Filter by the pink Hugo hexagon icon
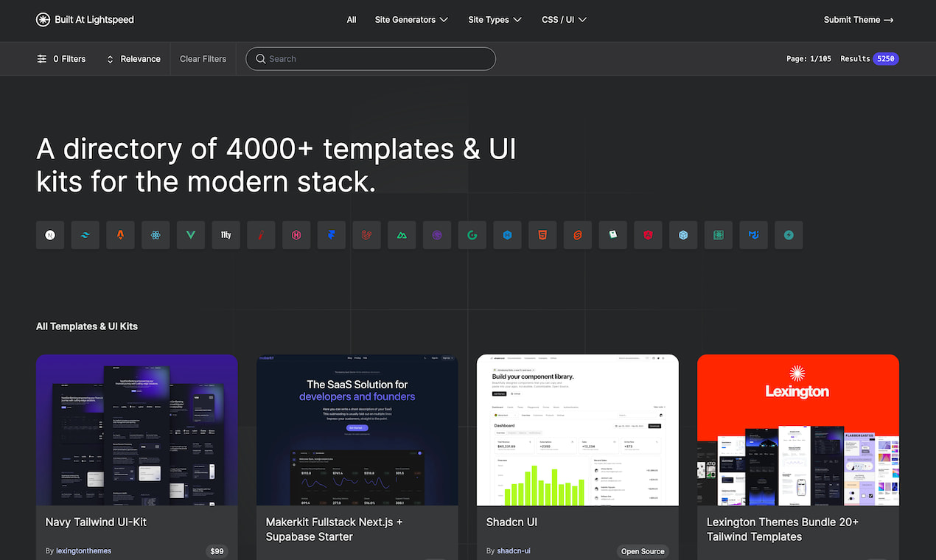Screen dimensions: 936x560 (x=296, y=235)
